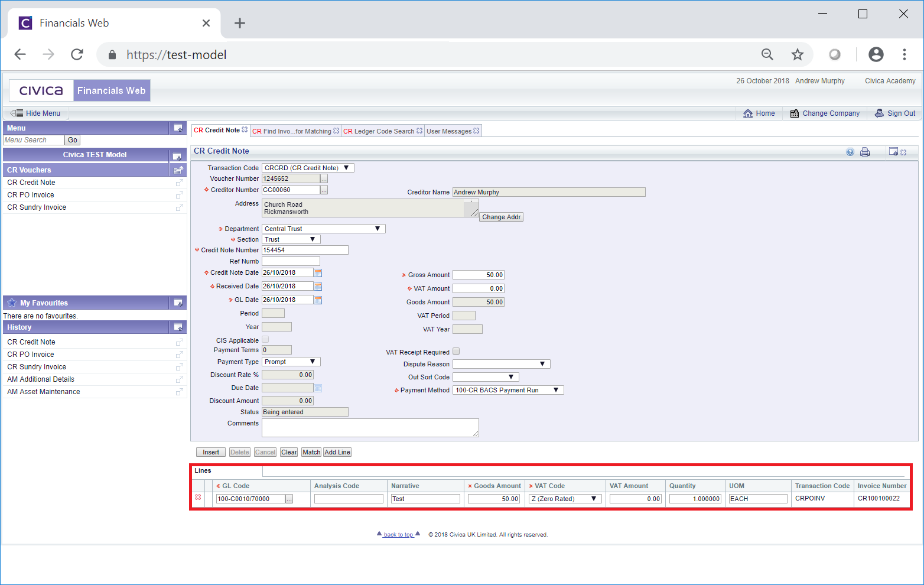The width and height of the screenshot is (924, 585).
Task: Click the Home link
Action: click(x=759, y=113)
